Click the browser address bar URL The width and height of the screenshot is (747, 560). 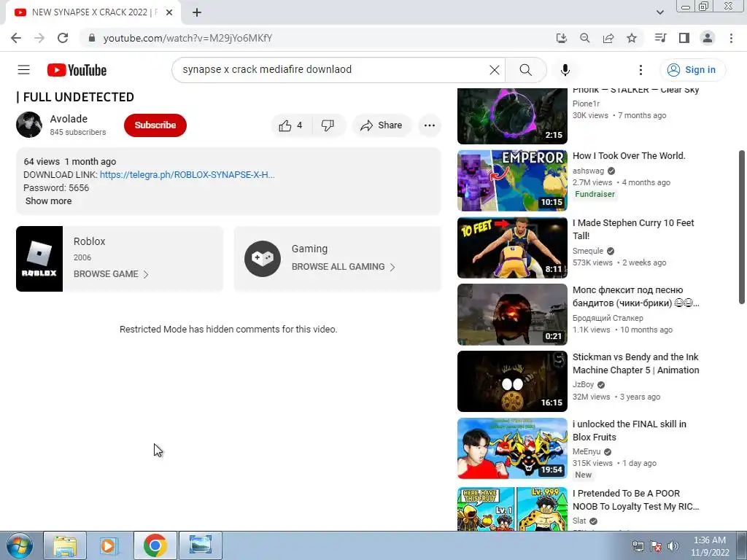point(187,38)
